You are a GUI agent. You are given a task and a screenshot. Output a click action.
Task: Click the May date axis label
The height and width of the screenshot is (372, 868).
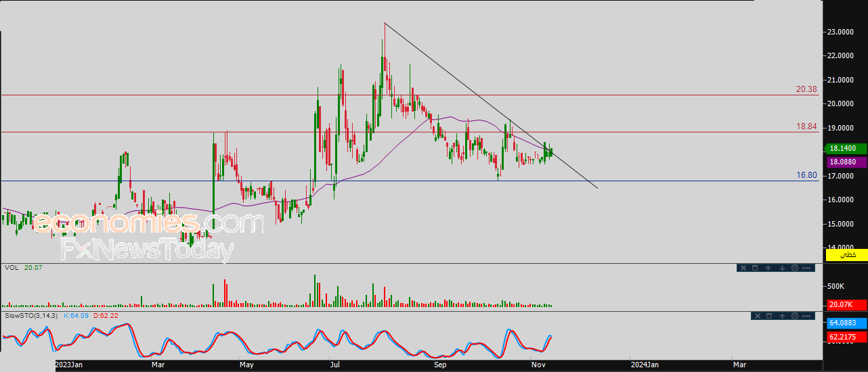(246, 365)
